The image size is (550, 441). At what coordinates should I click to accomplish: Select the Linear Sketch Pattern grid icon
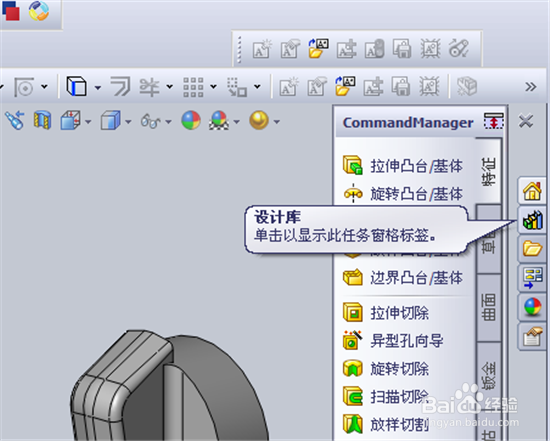pyautogui.click(x=193, y=87)
